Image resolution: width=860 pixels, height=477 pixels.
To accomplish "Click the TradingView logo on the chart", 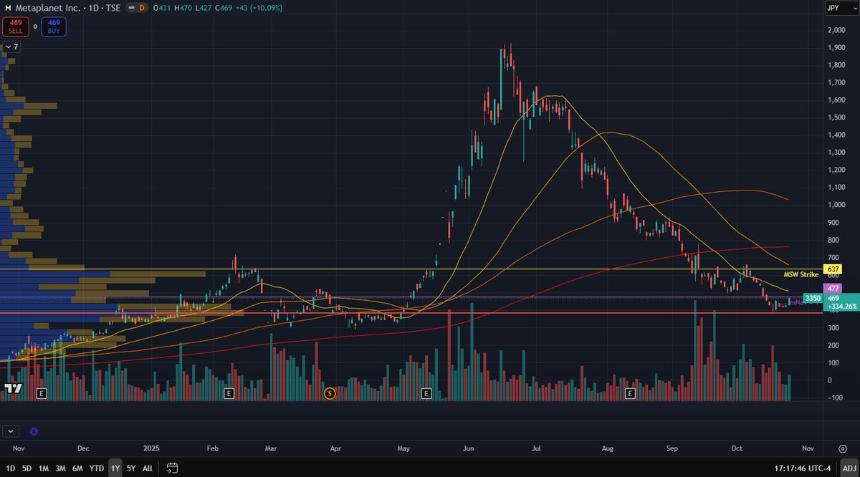I will pos(13,388).
